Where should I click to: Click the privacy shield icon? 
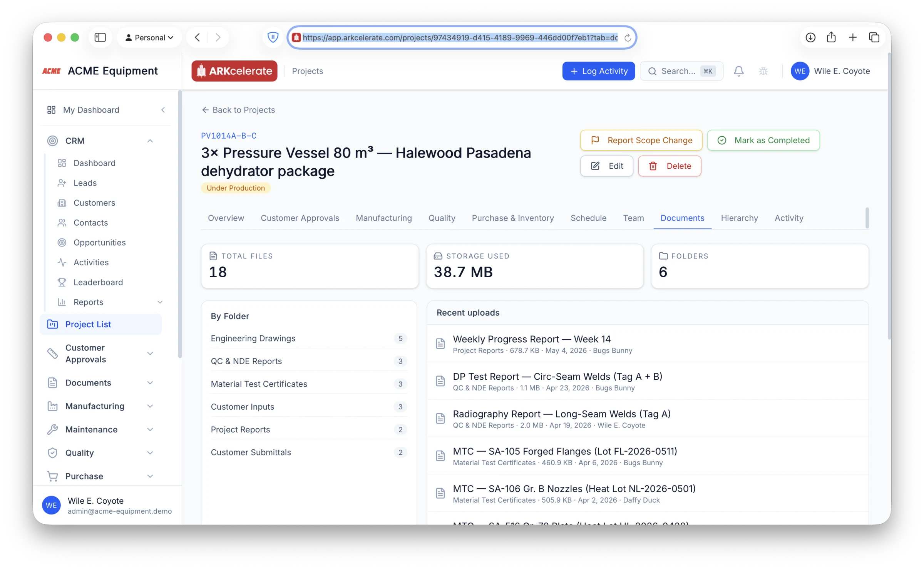(273, 37)
